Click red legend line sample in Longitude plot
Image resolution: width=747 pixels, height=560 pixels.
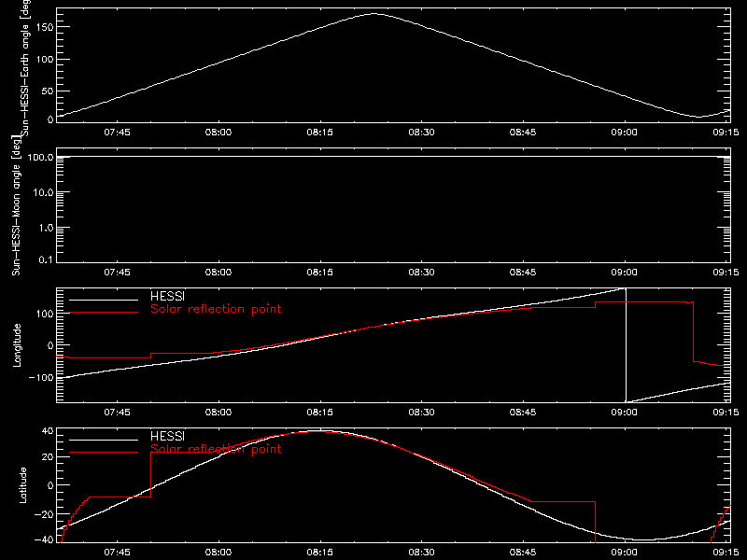click(x=104, y=313)
